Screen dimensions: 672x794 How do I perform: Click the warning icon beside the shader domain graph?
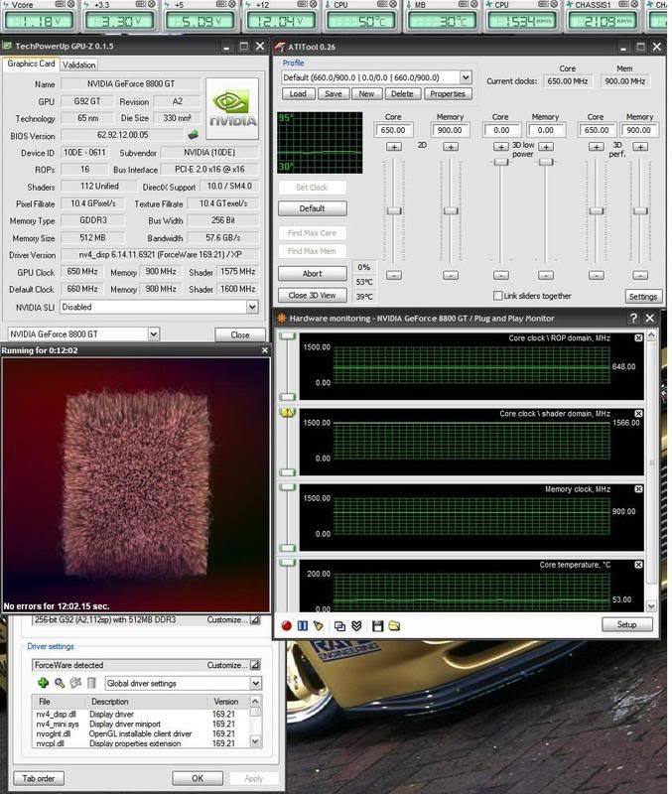[288, 413]
